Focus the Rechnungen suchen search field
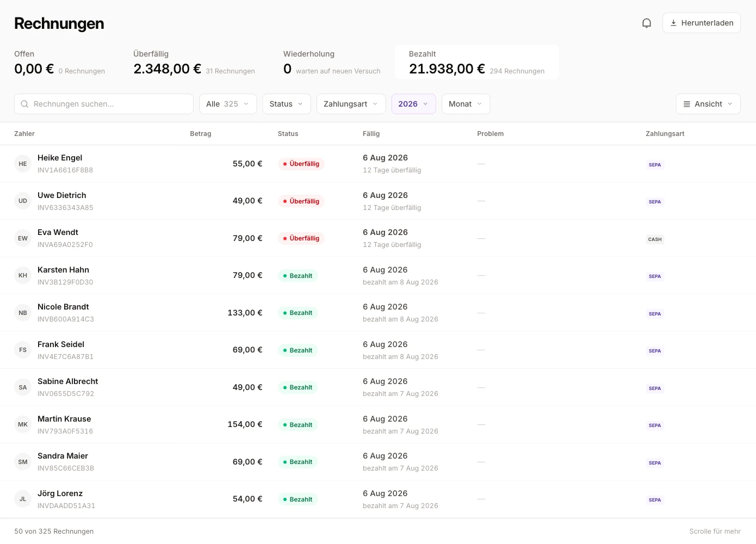Image resolution: width=756 pixels, height=544 pixels. (104, 104)
